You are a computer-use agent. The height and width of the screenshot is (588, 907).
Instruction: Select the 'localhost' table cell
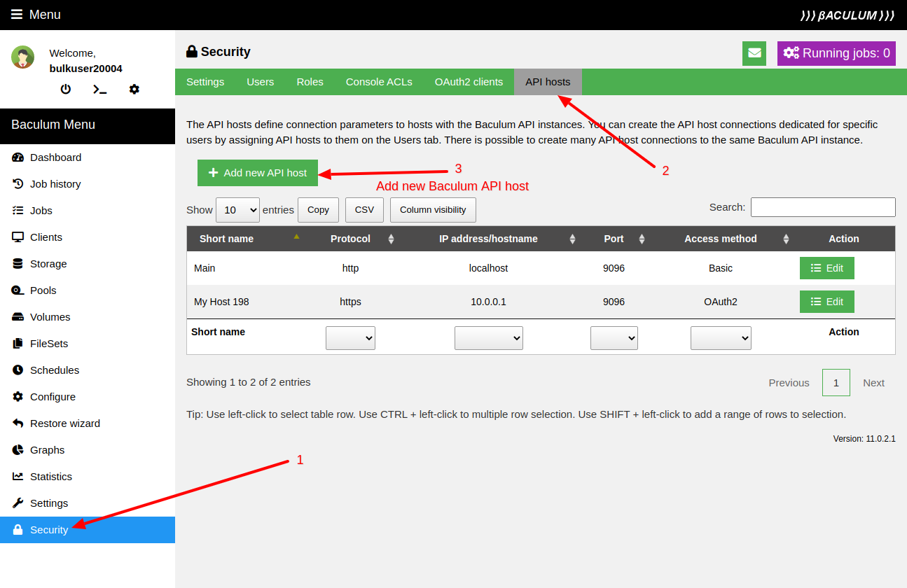click(488, 268)
